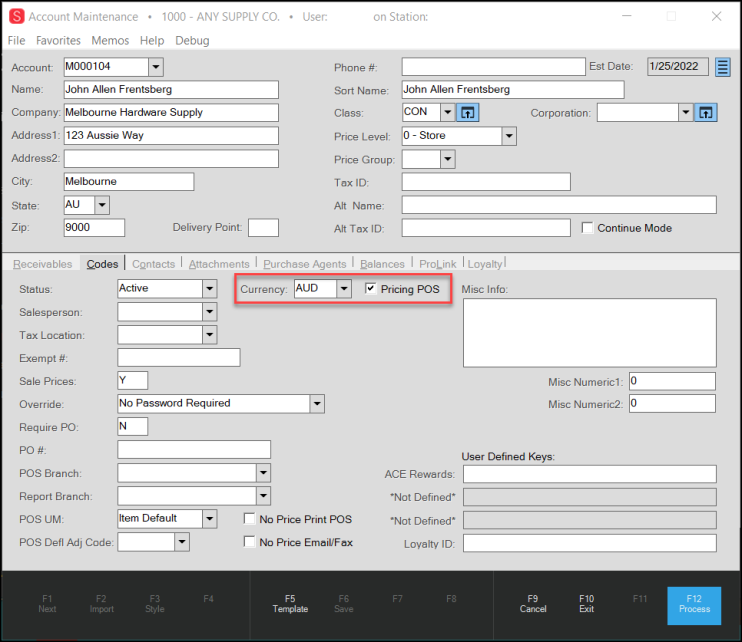Viewport: 742px width, 642px height.
Task: Uncheck the Pricing POS checkbox
Action: (x=371, y=288)
